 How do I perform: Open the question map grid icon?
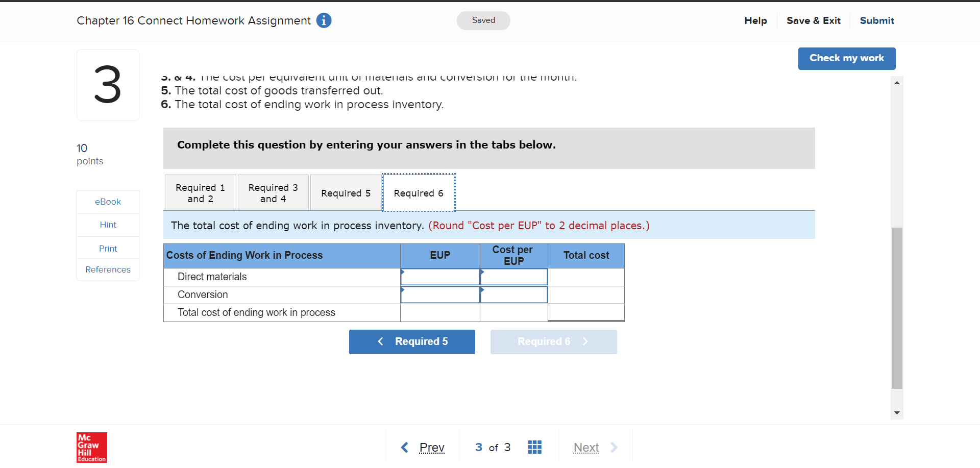(x=534, y=447)
